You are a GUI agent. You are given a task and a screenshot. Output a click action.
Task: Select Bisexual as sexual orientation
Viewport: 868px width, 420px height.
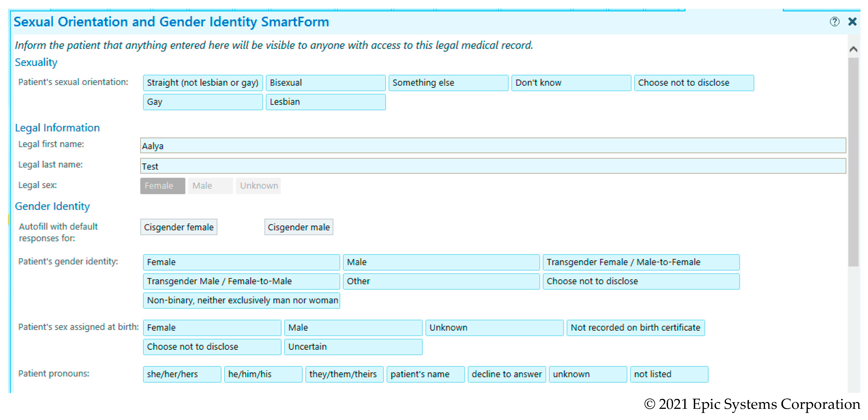pos(325,83)
